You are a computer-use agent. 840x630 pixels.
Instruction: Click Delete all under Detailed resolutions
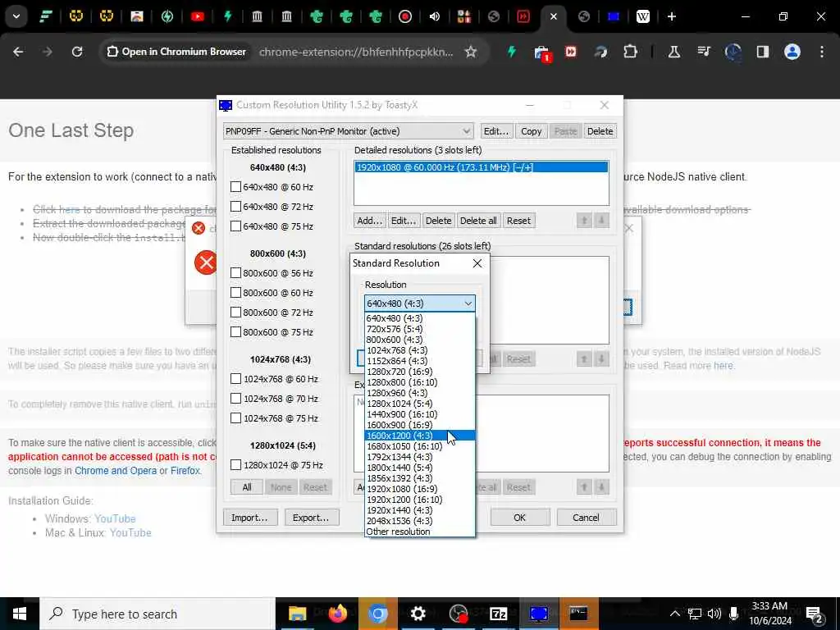pyautogui.click(x=478, y=221)
